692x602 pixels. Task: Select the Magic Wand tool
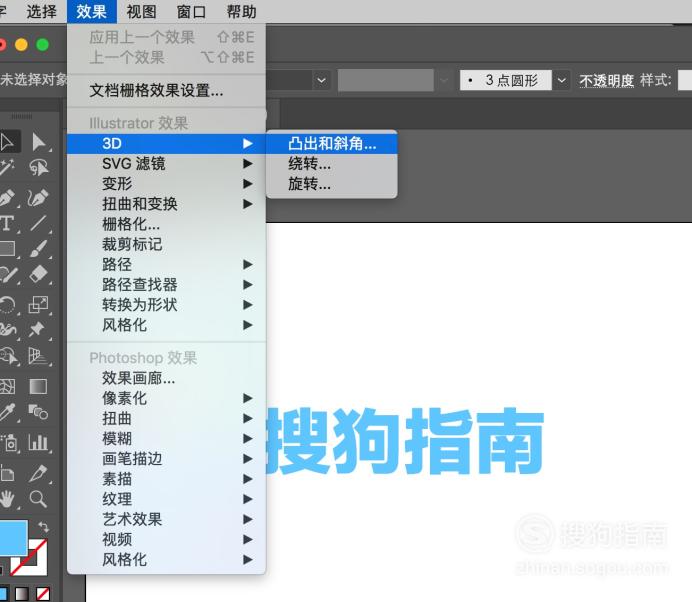click(x=6, y=168)
